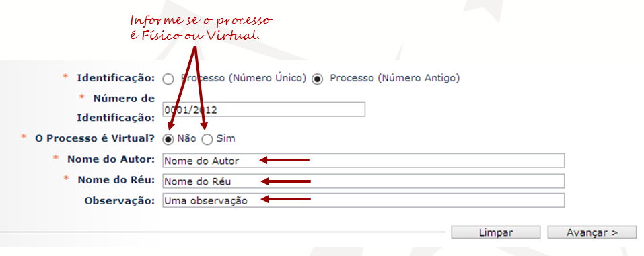Viewport: 644px width, 256px height.
Task: Focus the Nome do Réu text field
Action: [x=363, y=181]
